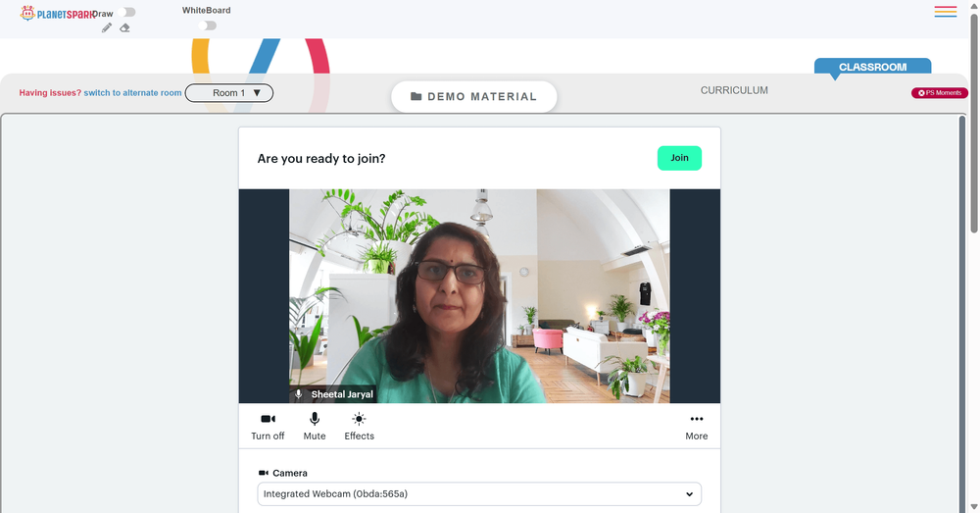This screenshot has width=980, height=513.
Task: Open the hamburger menu
Action: pos(946,11)
